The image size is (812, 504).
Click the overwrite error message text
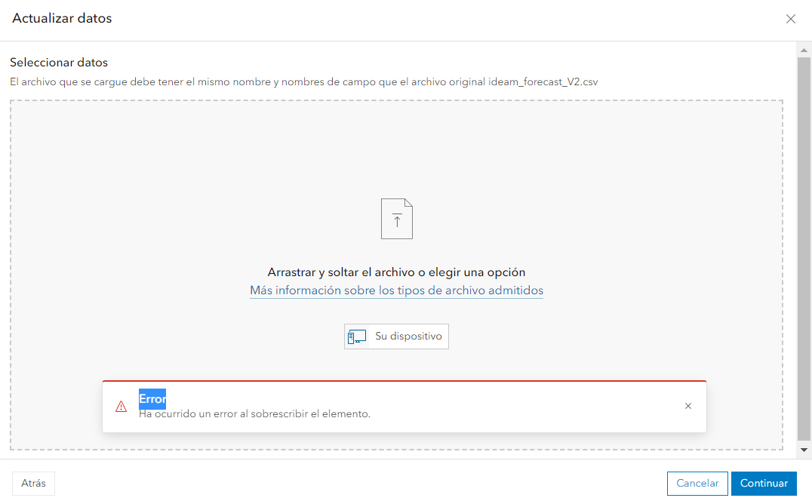pos(254,414)
